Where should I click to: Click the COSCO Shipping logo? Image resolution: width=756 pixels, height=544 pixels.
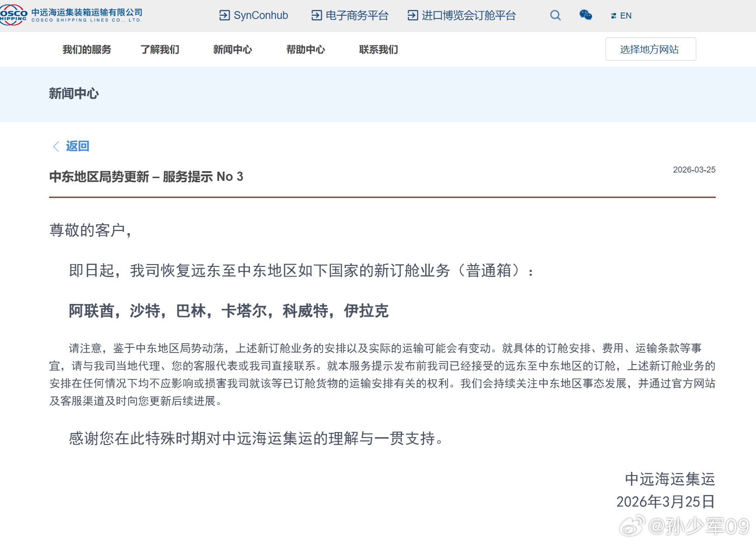pos(71,15)
